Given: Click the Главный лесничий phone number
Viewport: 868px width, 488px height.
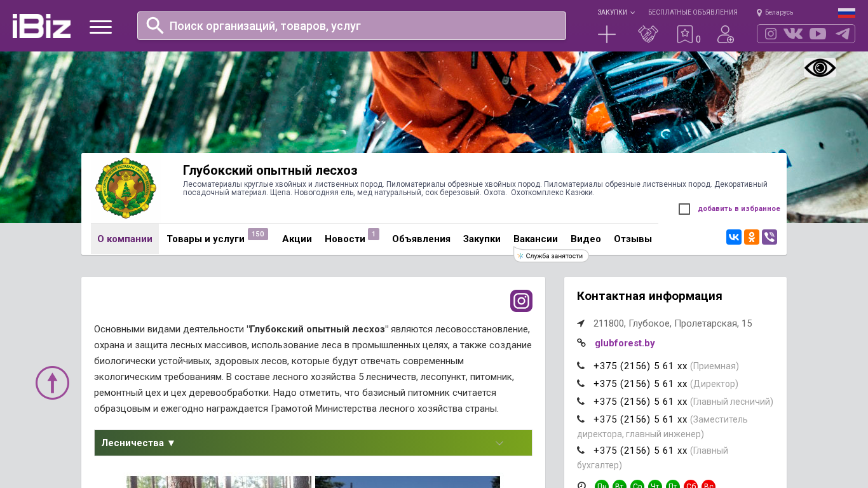Looking at the screenshot, I should [x=641, y=402].
